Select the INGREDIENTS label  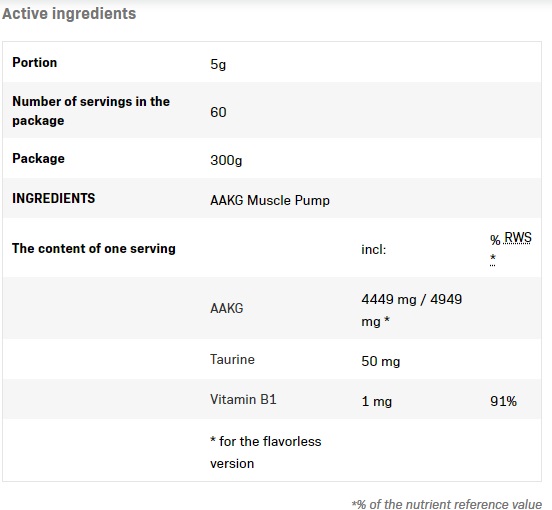coord(54,198)
